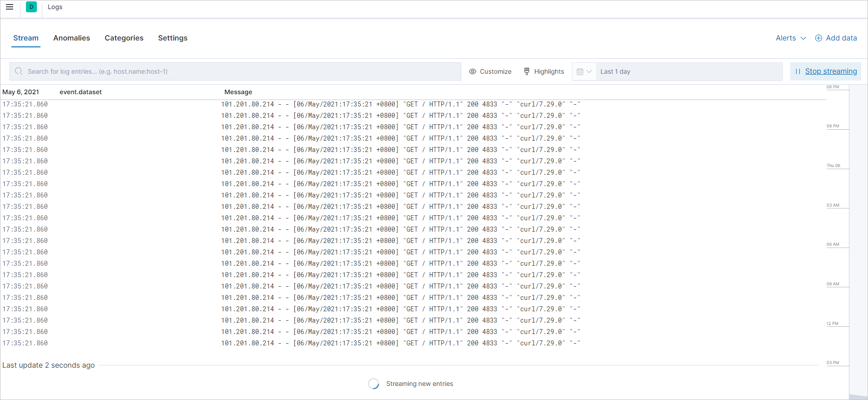Jump to 06 PM on the minimap

(833, 87)
